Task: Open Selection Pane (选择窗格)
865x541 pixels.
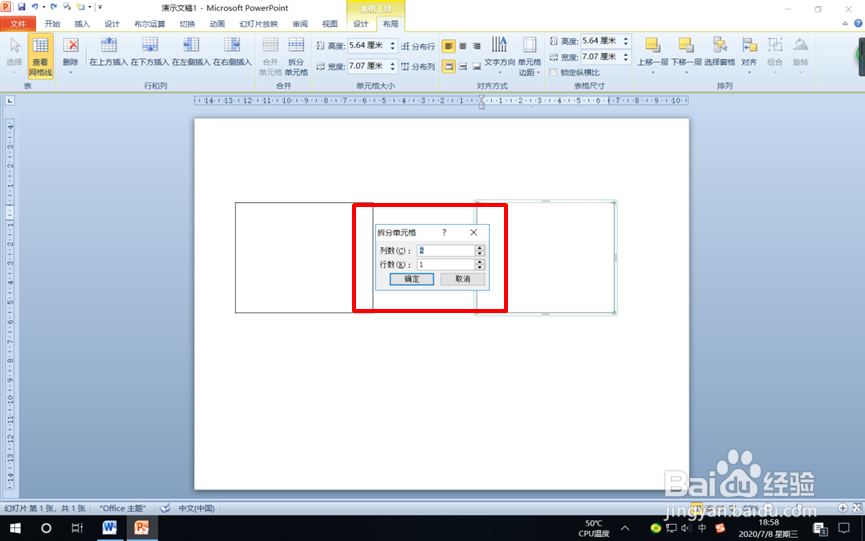Action: coord(719,52)
